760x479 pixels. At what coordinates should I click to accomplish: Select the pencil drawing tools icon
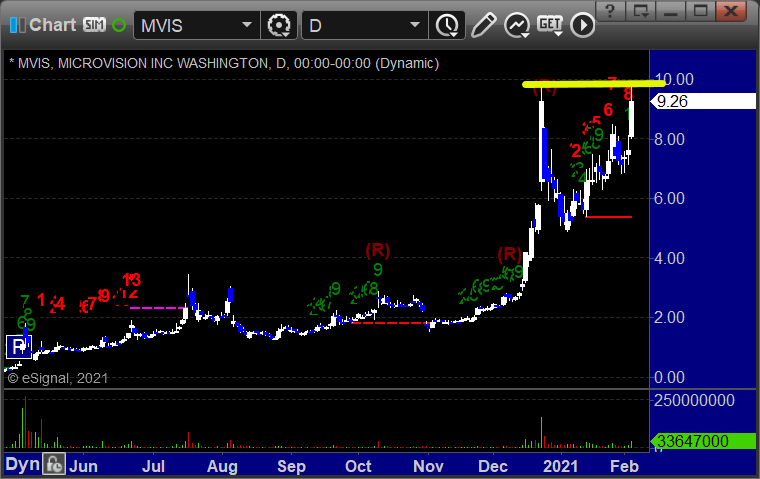(x=483, y=25)
